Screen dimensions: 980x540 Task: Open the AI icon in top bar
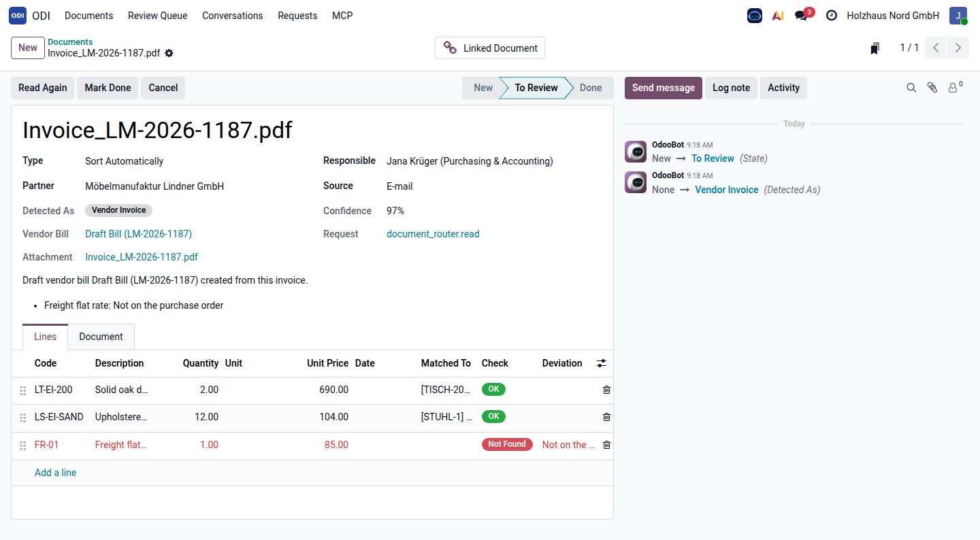coord(778,15)
